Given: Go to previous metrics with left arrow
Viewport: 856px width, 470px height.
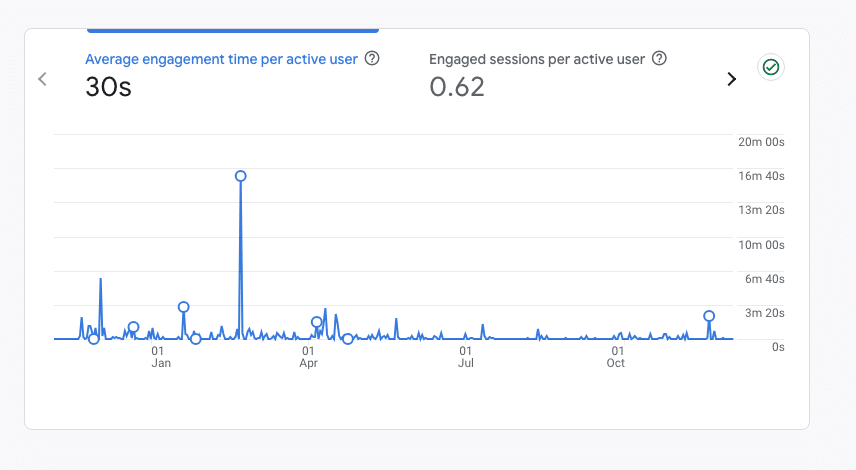Looking at the screenshot, I should tap(42, 79).
